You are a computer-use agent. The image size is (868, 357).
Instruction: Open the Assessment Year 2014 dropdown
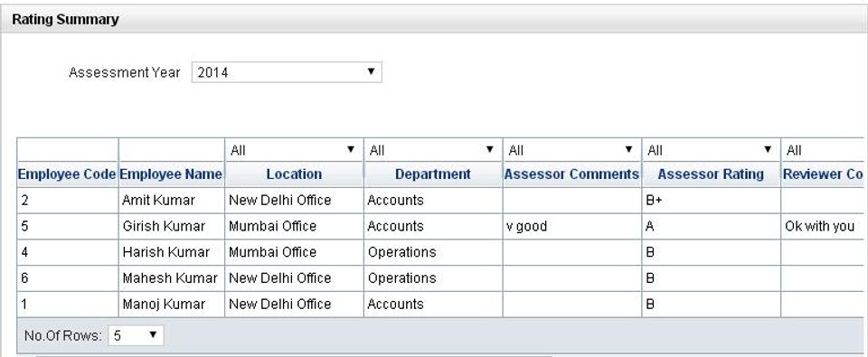pos(287,72)
